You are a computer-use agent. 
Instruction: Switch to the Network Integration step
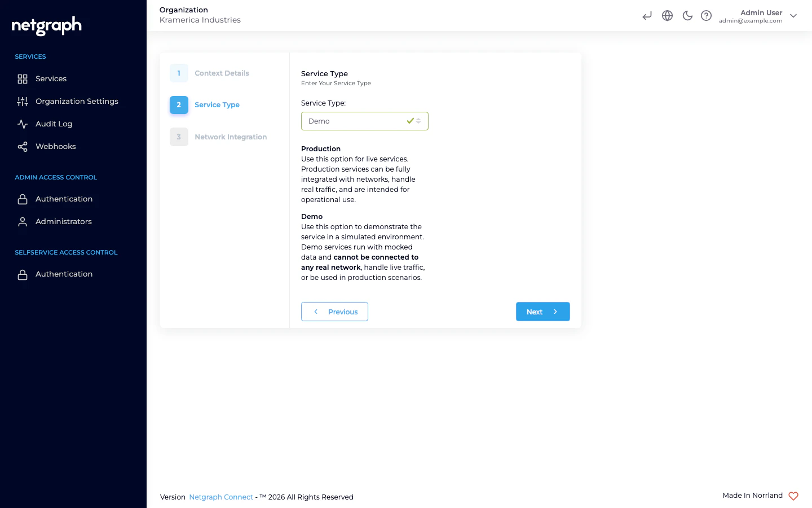pos(231,137)
